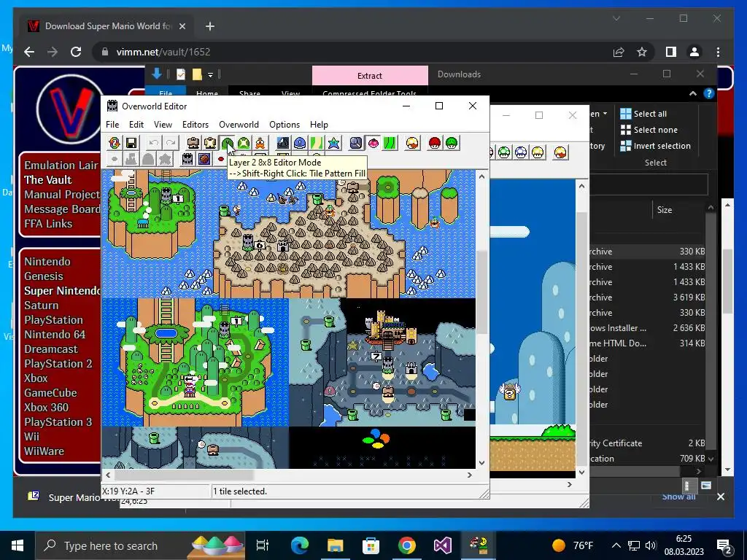Expand Explorer quick access toolbar dropdown arrow

(x=210, y=75)
